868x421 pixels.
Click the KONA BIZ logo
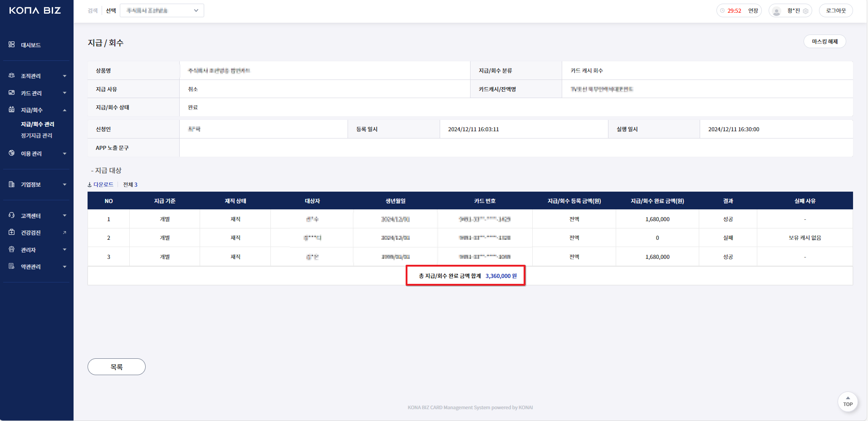tap(35, 10)
